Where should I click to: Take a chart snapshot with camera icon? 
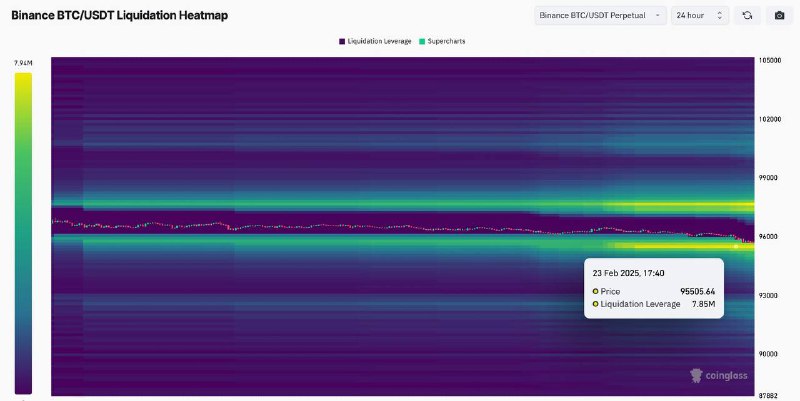pyautogui.click(x=779, y=15)
